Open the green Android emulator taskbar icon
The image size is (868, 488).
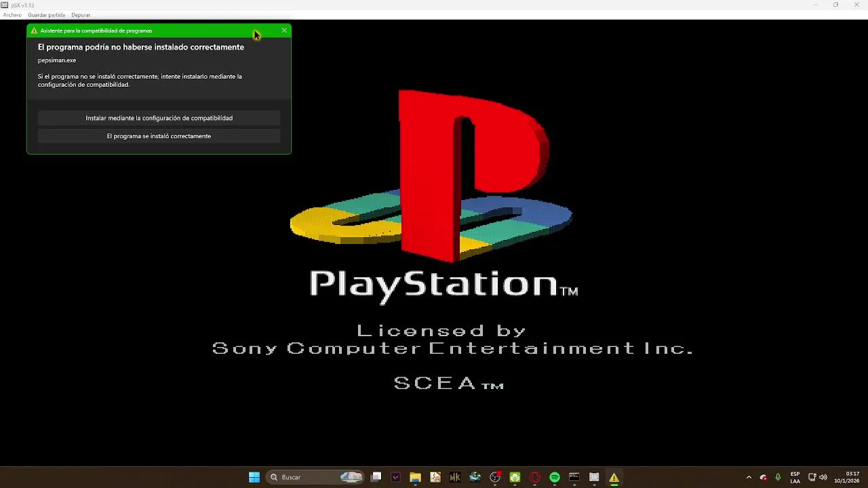[515, 477]
